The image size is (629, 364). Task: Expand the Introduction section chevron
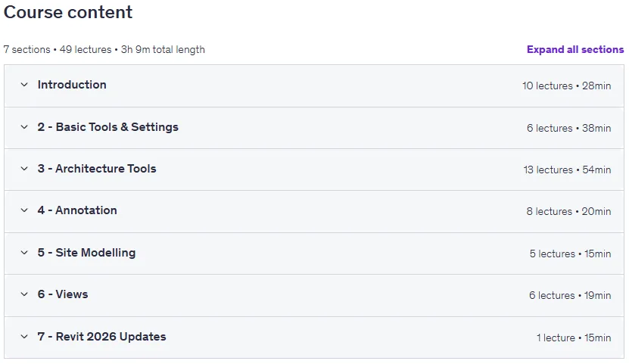click(24, 85)
